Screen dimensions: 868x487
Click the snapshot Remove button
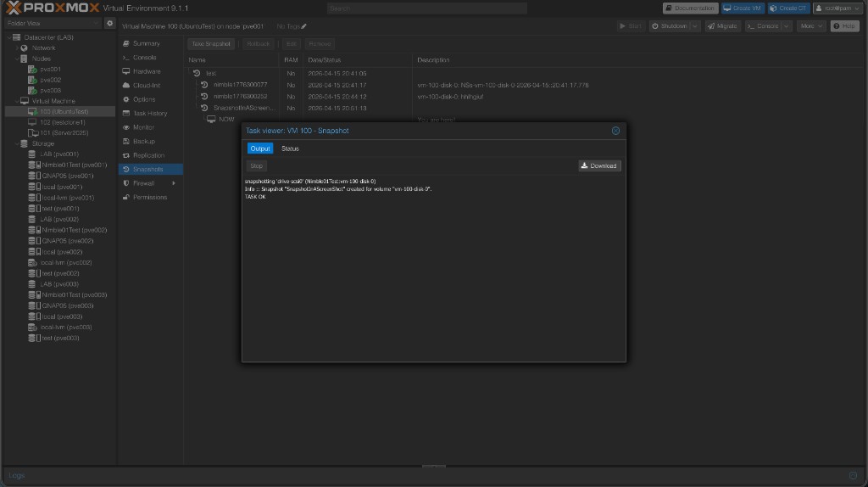tap(320, 44)
